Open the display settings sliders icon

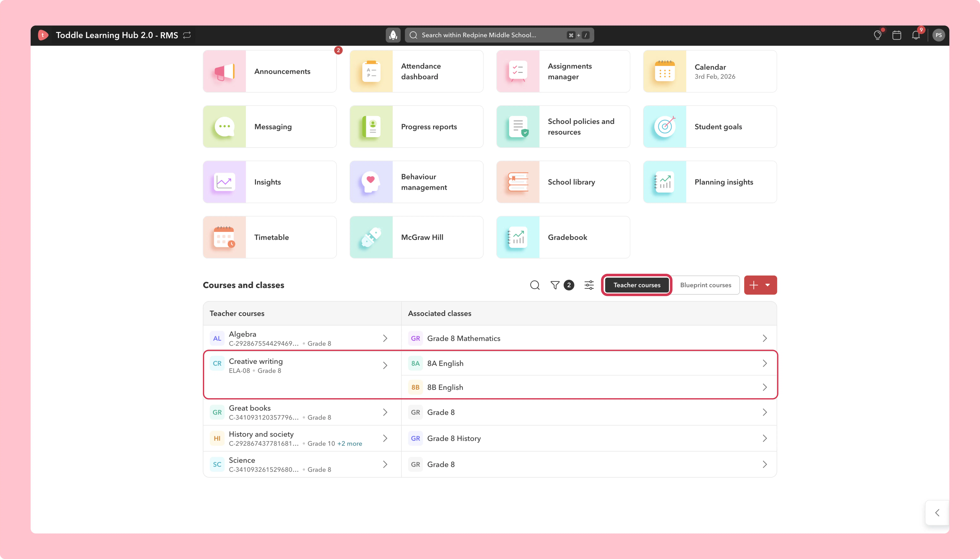(589, 285)
